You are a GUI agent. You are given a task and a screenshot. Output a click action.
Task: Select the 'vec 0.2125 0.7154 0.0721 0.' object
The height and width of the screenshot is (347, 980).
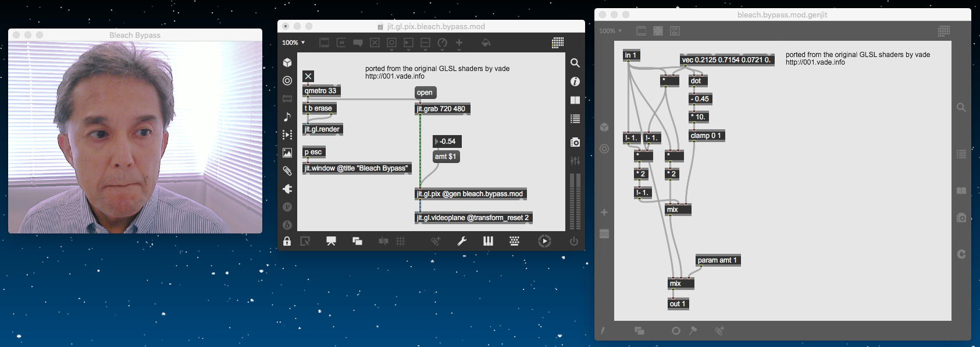(x=727, y=60)
